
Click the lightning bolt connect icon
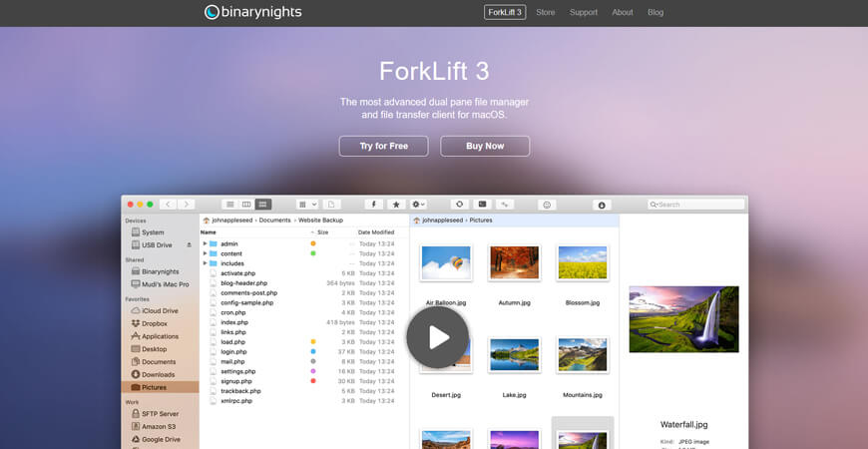[374, 205]
